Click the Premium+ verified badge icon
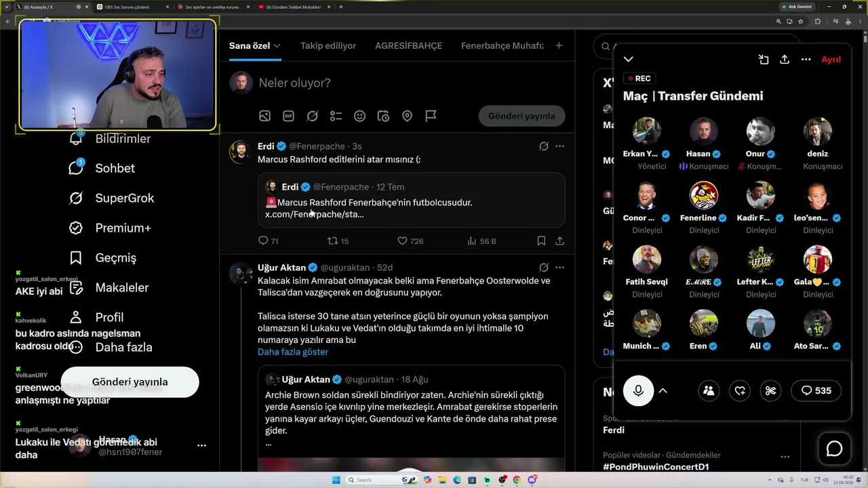This screenshot has height=488, width=868. tap(76, 228)
